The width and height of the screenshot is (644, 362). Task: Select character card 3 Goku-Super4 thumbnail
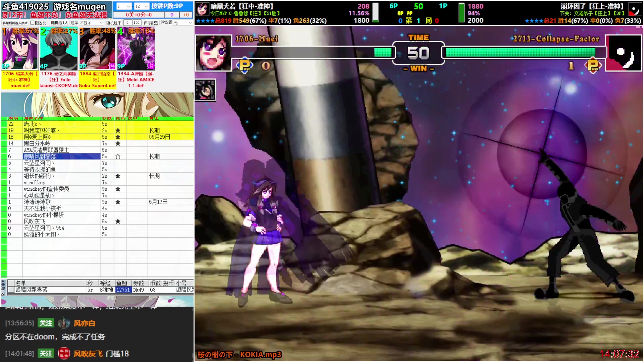point(97,49)
